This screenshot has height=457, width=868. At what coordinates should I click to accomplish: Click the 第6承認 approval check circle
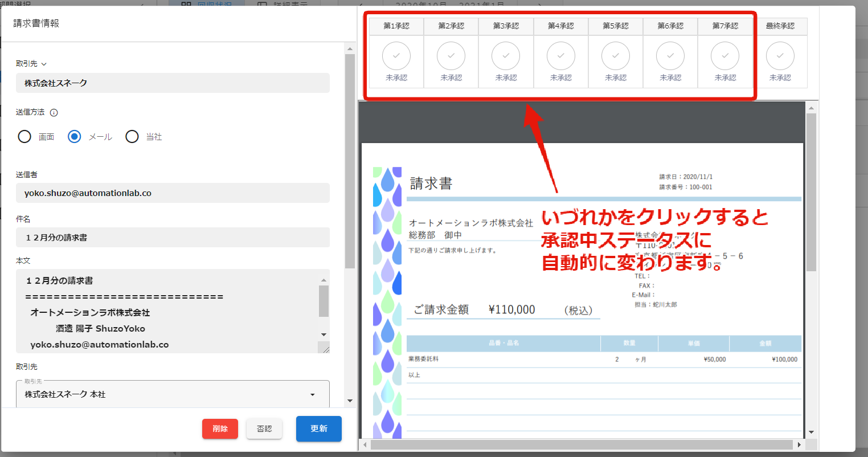[x=670, y=56]
